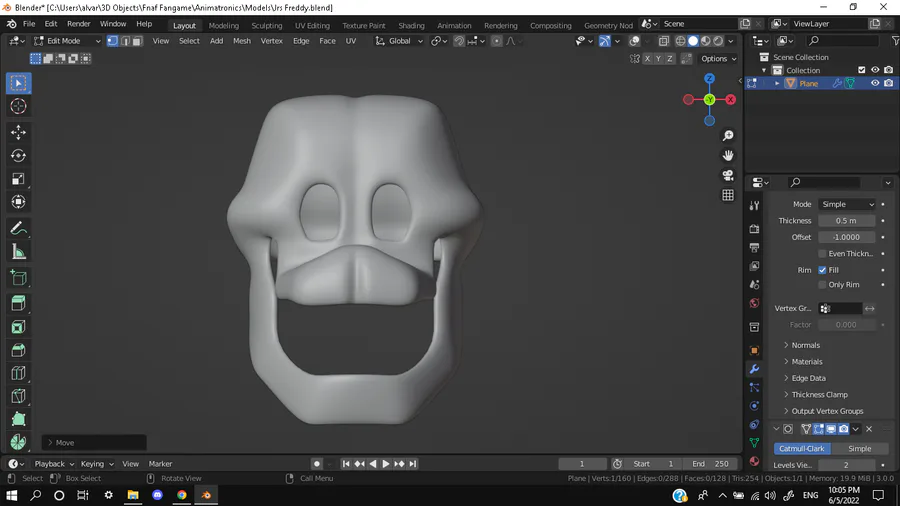Uncheck the Rim Fill checkbox
Viewport: 900px width, 506px height.
pyautogui.click(x=823, y=270)
